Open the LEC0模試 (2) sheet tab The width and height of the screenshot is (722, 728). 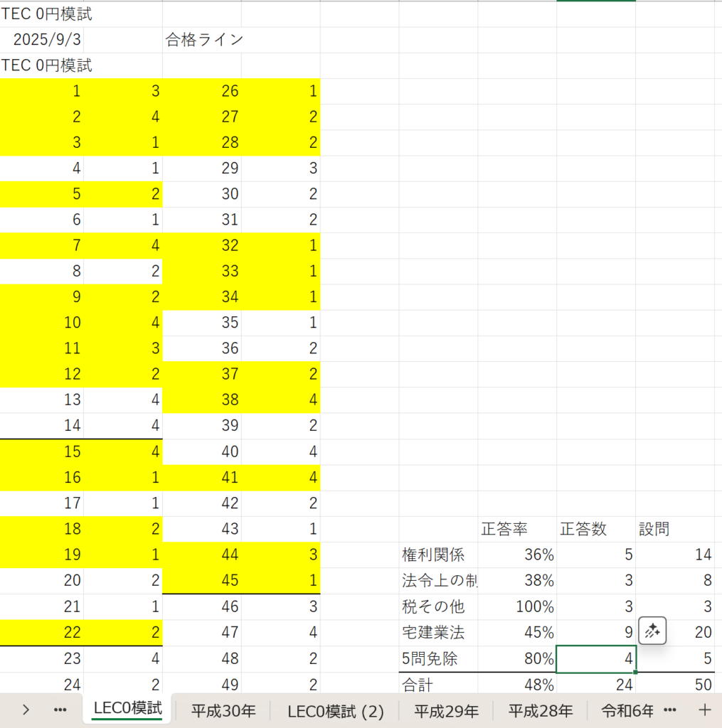click(x=335, y=710)
